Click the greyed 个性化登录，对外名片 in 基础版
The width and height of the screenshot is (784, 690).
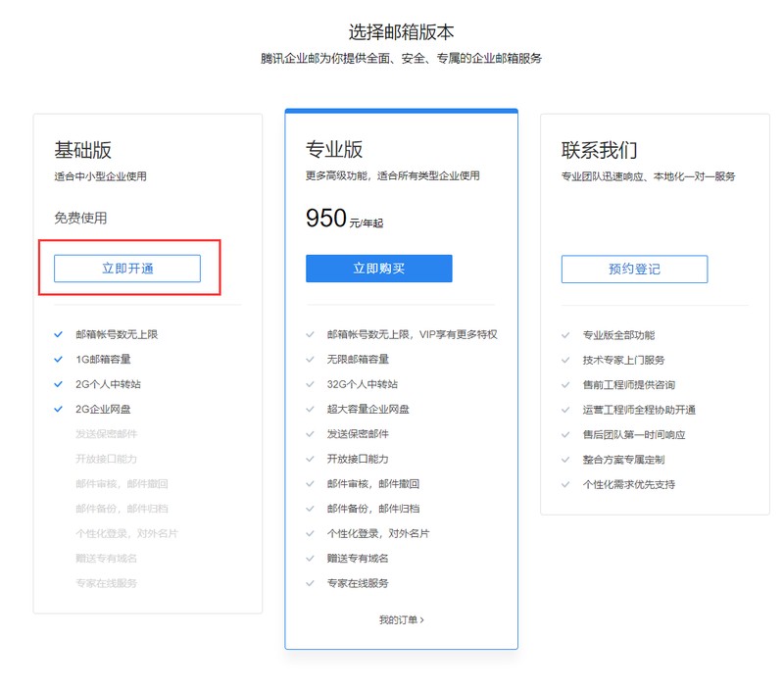pyautogui.click(x=126, y=533)
